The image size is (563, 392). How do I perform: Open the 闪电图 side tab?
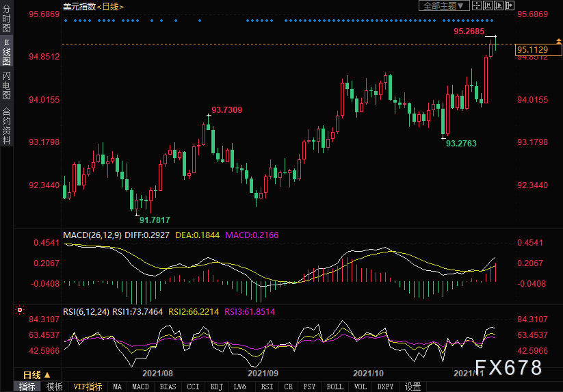[x=6, y=85]
